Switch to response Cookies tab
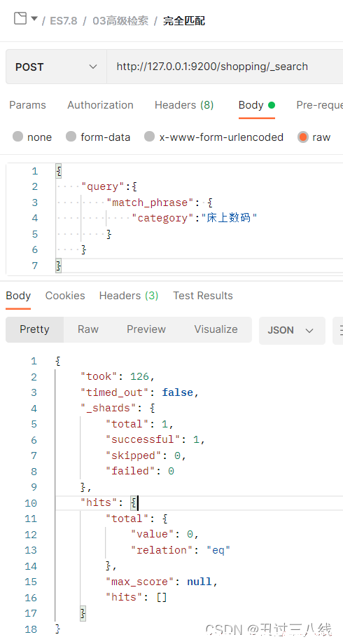Screen dimensions: 343x644 point(65,296)
